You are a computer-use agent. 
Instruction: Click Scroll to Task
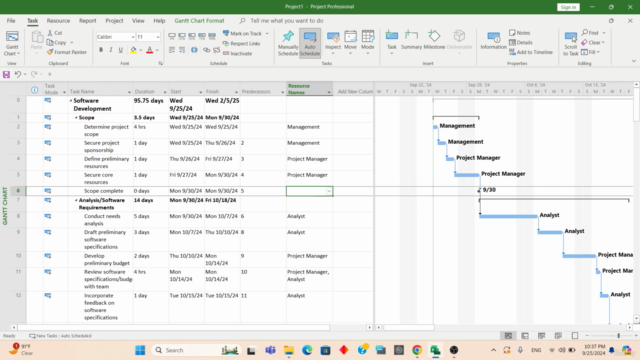(571, 43)
